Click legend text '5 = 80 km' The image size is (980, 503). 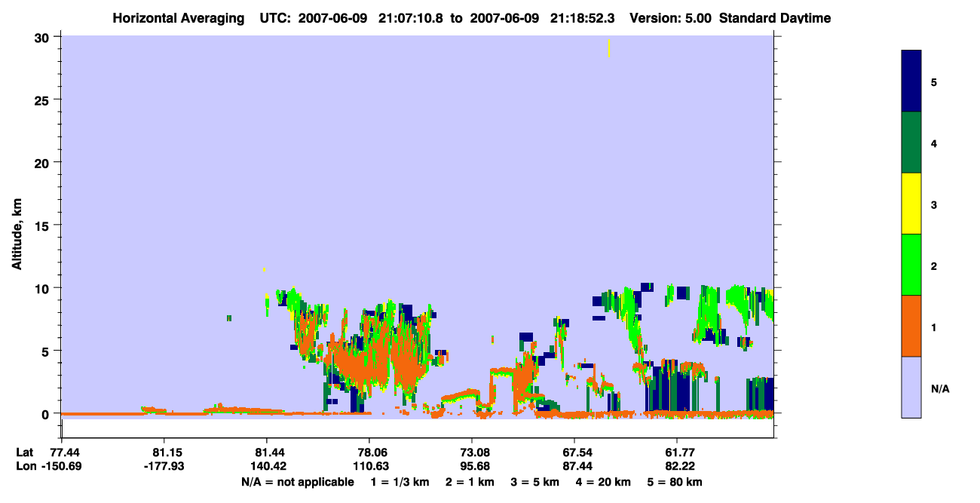675,482
